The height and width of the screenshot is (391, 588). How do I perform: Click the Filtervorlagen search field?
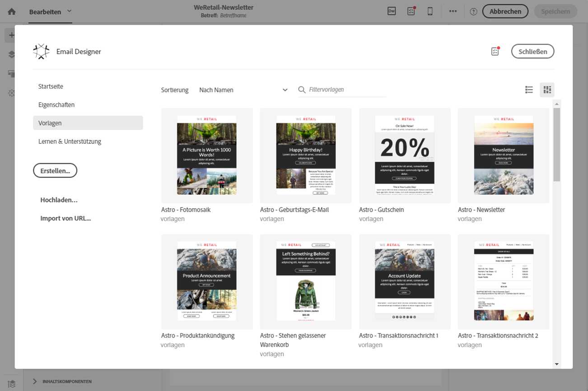(x=347, y=90)
